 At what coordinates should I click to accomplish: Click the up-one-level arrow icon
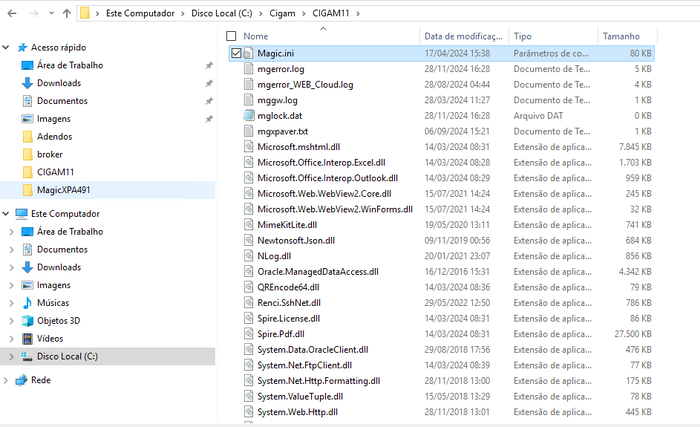(x=67, y=13)
